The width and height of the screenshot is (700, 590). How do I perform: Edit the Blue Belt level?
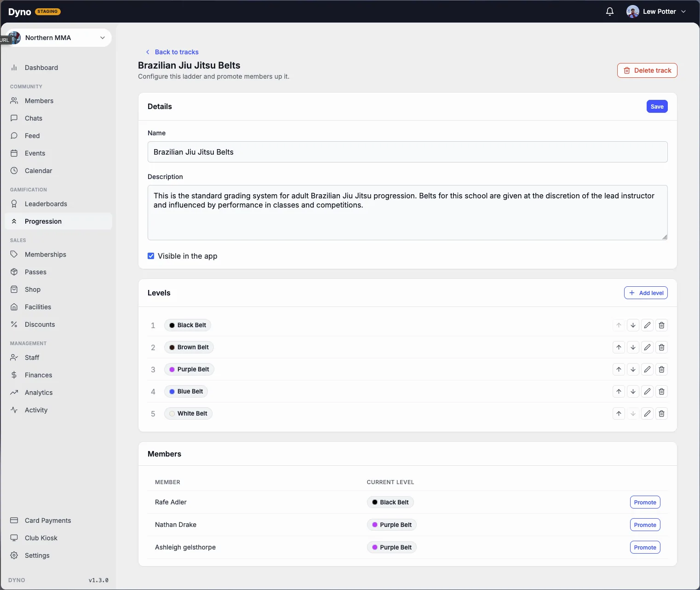tap(648, 392)
